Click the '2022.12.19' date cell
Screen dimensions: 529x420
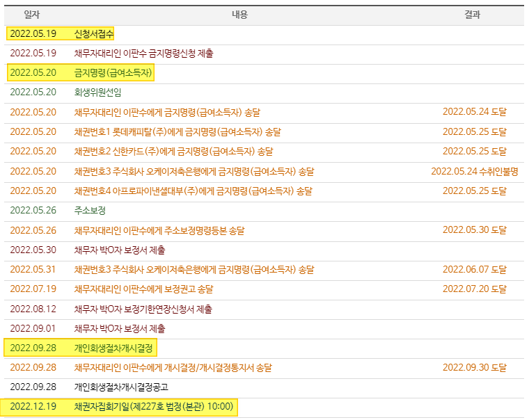click(x=33, y=407)
